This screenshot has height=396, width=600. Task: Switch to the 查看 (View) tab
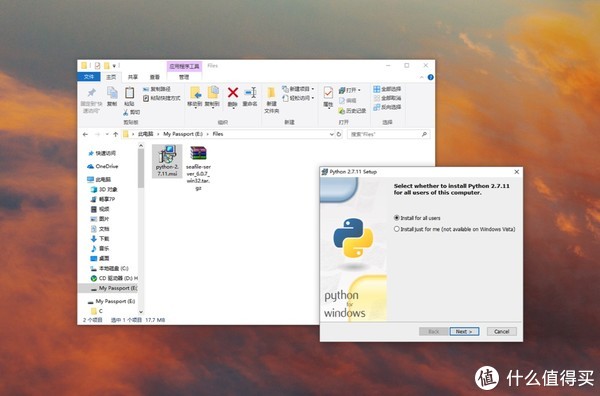155,77
